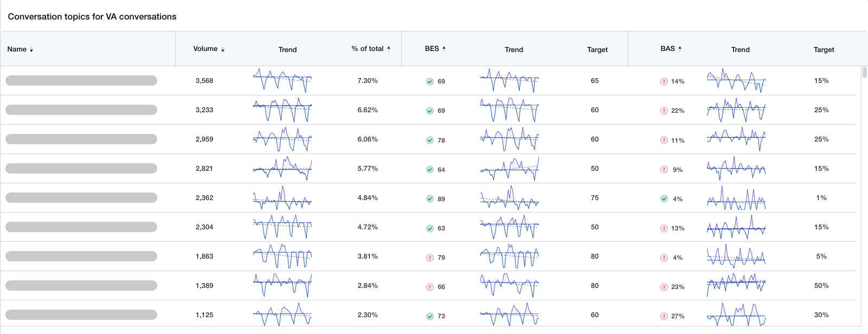This screenshot has width=868, height=334.
Task: Open topic name in 3,233 volume row
Action: 81,110
